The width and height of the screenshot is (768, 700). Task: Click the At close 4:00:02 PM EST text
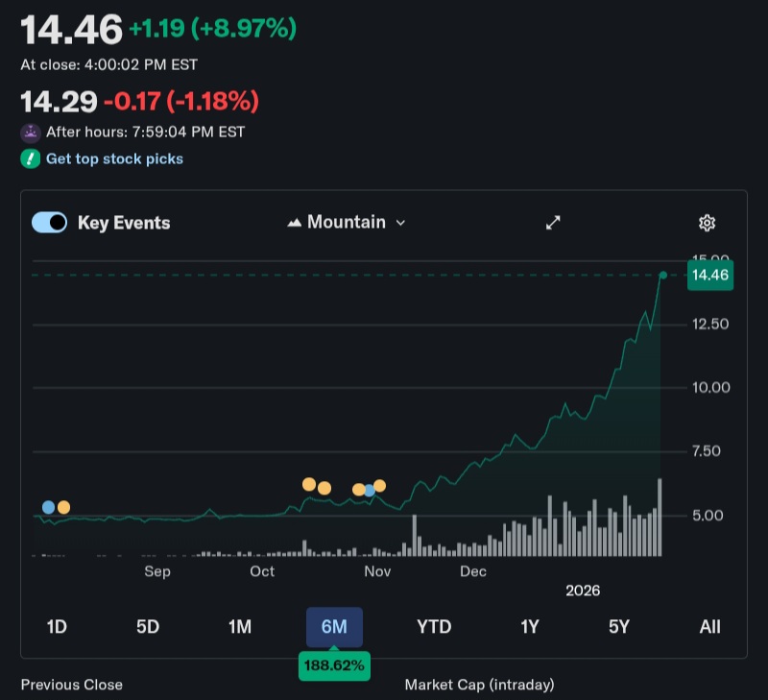(x=109, y=64)
